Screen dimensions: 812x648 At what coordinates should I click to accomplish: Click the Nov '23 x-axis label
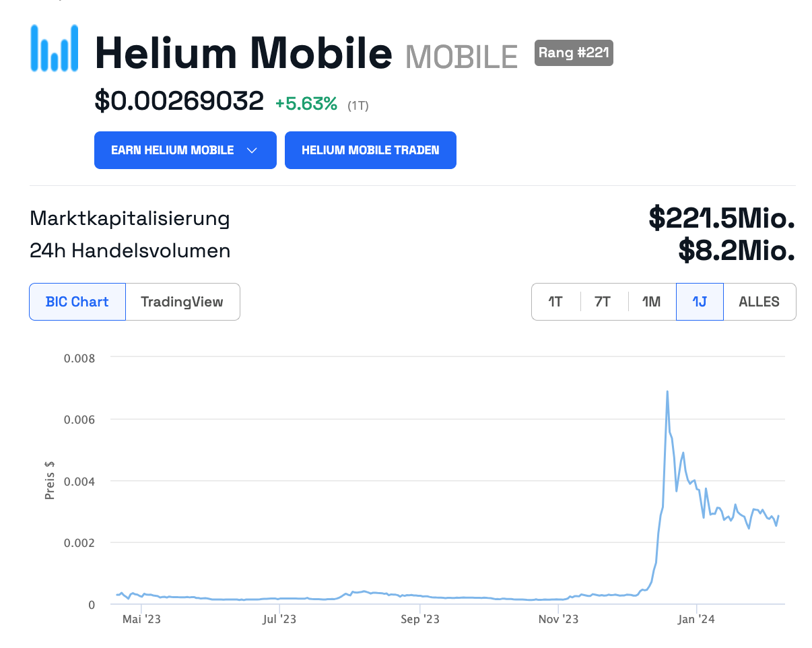(560, 619)
